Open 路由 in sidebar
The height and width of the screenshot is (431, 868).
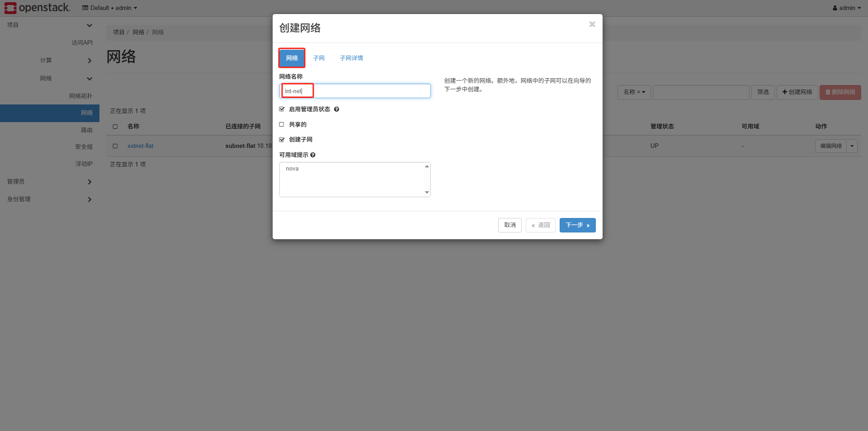pyautogui.click(x=86, y=130)
